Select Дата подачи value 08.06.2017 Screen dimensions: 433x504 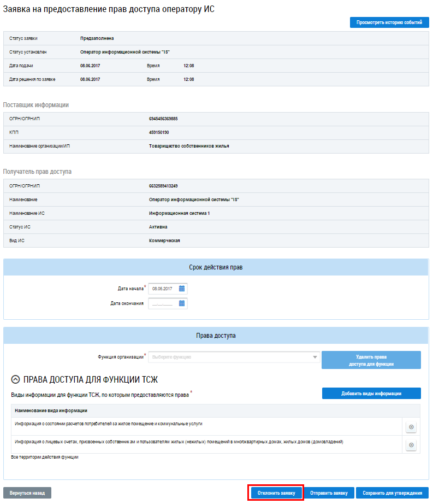90,66
